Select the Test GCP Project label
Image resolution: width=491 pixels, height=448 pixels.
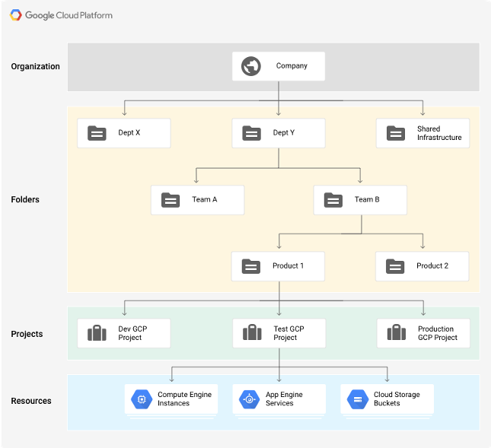[289, 333]
